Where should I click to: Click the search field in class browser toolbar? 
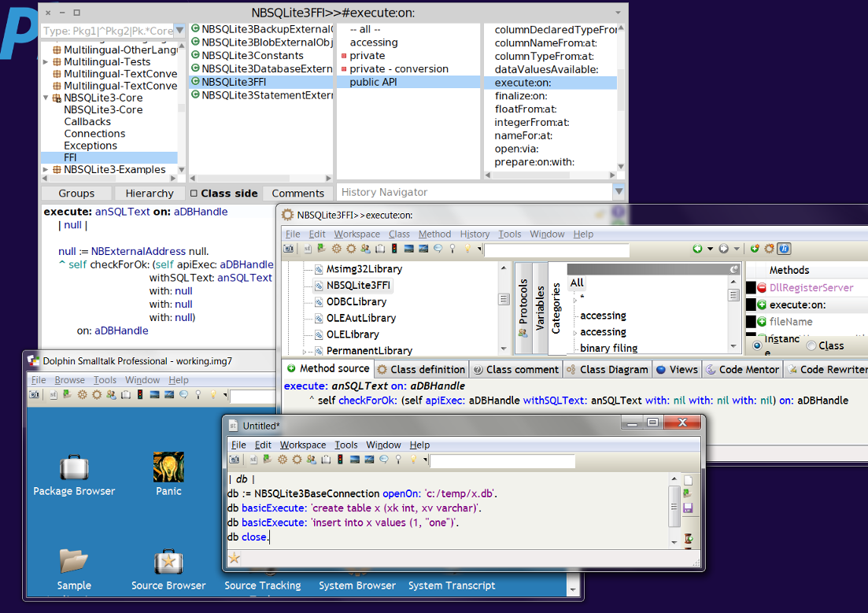click(557, 249)
